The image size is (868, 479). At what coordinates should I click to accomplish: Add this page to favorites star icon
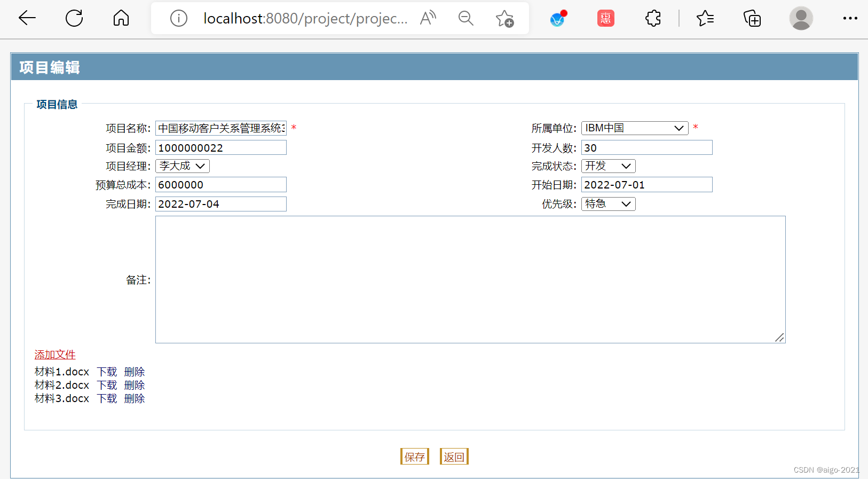504,19
